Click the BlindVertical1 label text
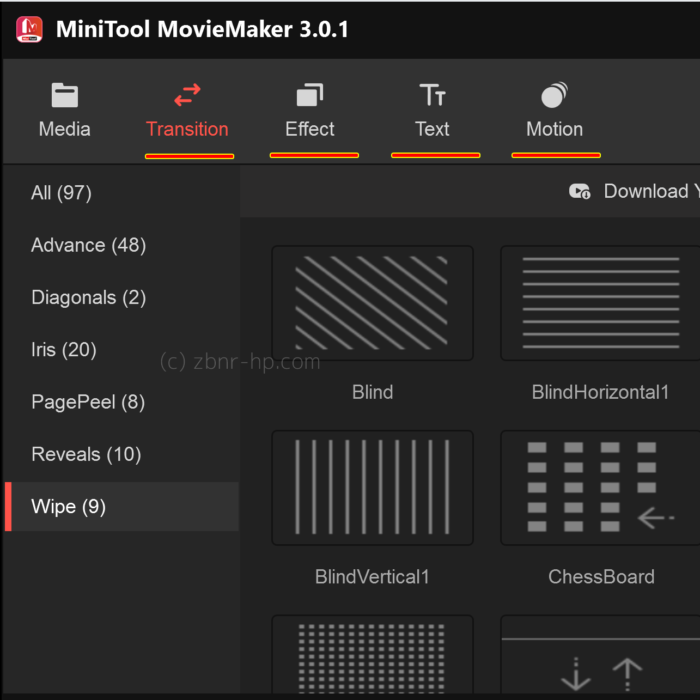Screen dimensions: 700x700 point(372,576)
